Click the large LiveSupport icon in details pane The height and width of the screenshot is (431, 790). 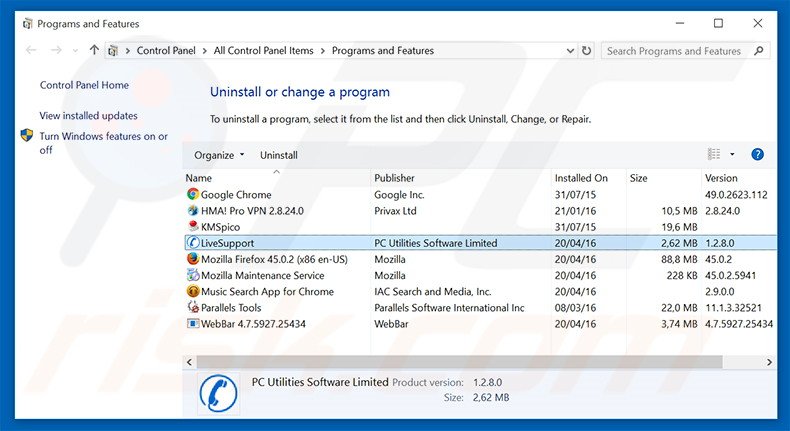pyautogui.click(x=218, y=394)
